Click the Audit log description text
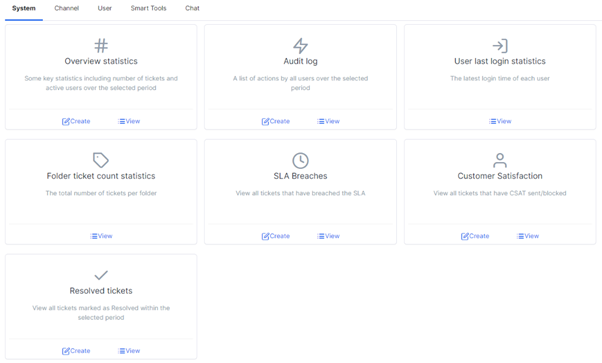 300,83
